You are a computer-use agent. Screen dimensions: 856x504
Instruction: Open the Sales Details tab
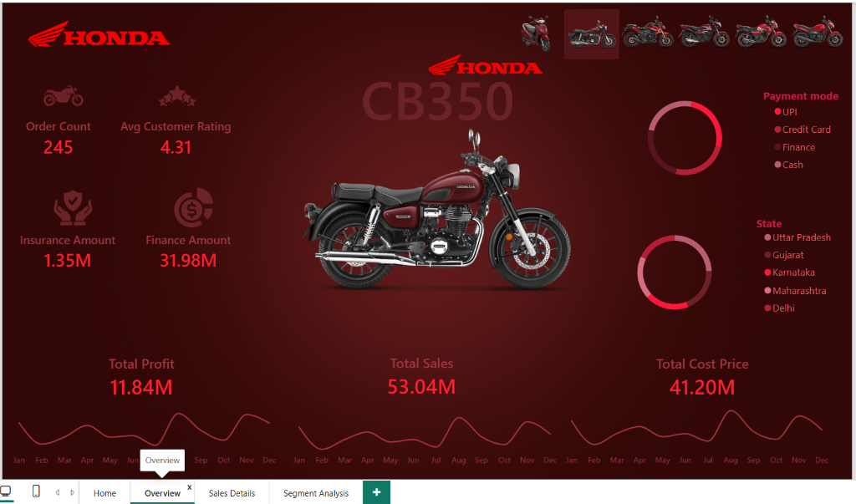pyautogui.click(x=232, y=493)
